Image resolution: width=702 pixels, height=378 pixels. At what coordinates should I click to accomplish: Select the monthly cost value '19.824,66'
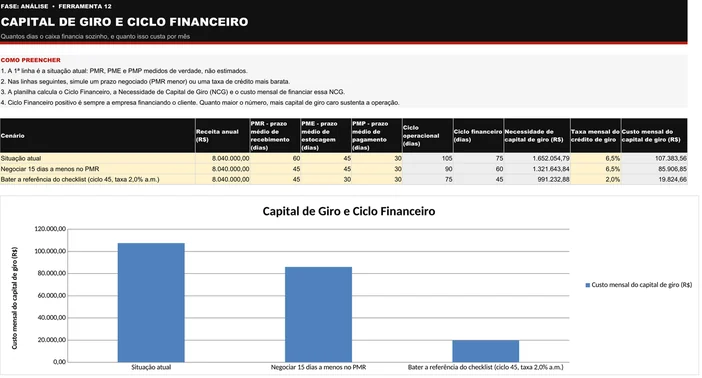click(654, 179)
